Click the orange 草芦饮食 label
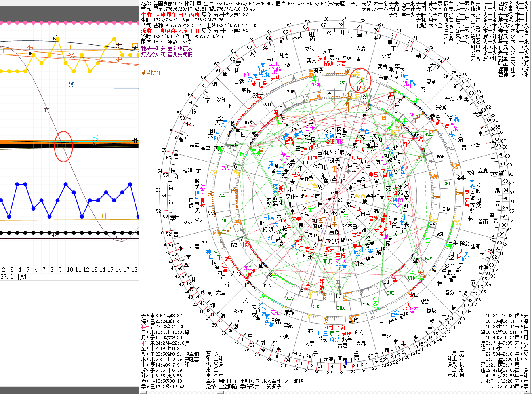 [151, 73]
